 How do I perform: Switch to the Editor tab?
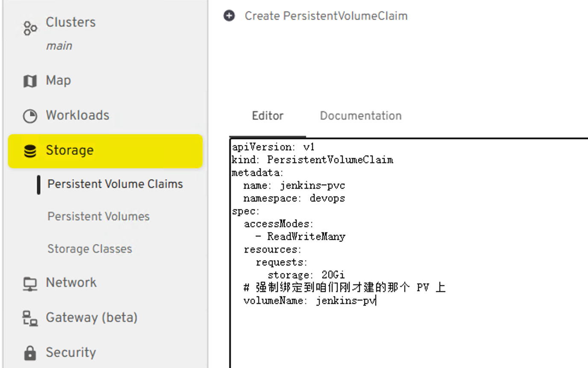[x=268, y=116]
